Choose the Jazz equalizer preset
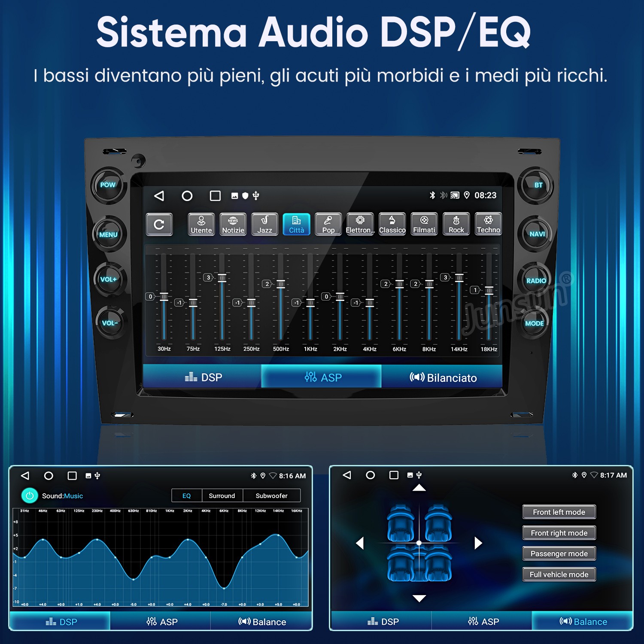Image resolution: width=644 pixels, height=644 pixels. 265,224
